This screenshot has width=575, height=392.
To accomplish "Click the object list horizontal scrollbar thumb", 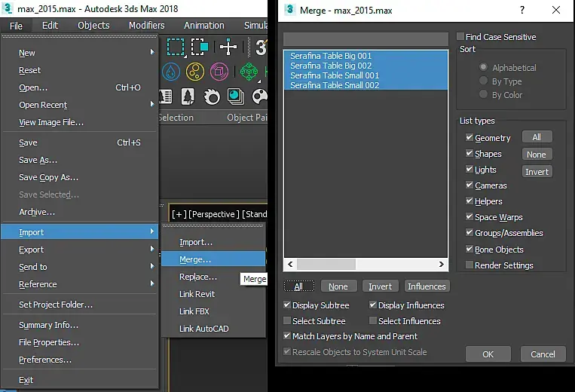I will coord(326,264).
